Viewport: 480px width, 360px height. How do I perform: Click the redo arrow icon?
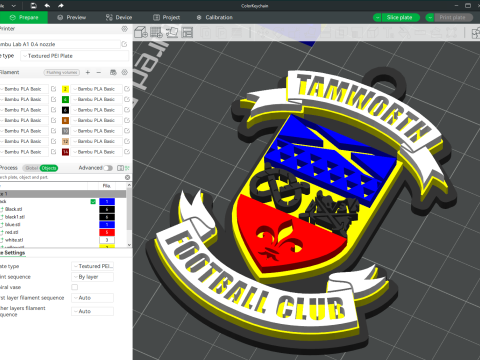point(61,6)
